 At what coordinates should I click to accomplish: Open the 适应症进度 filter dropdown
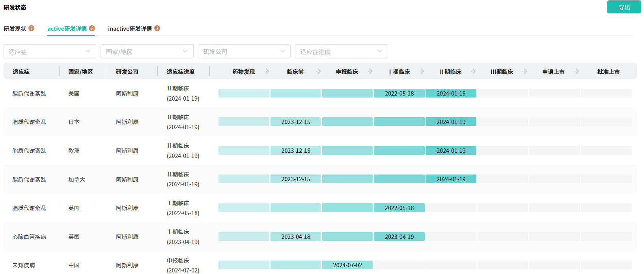point(342,51)
